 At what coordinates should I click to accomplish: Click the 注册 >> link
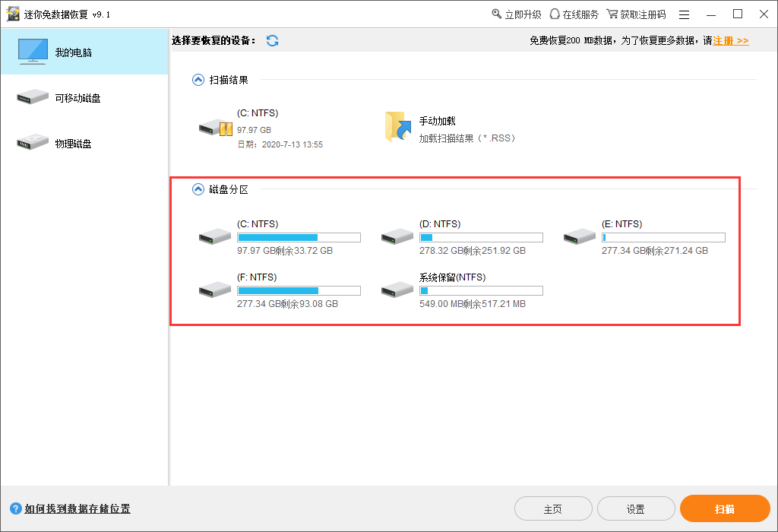point(730,41)
